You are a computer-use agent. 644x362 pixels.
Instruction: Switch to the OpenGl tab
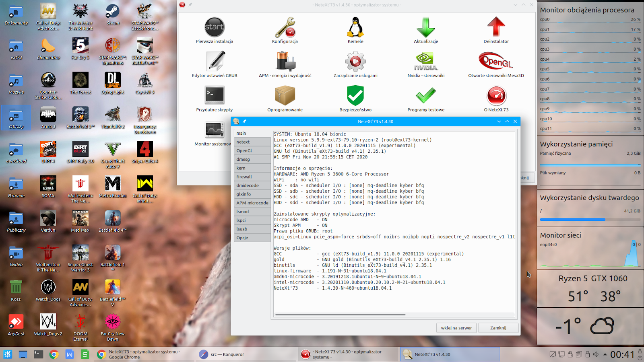[x=252, y=150]
